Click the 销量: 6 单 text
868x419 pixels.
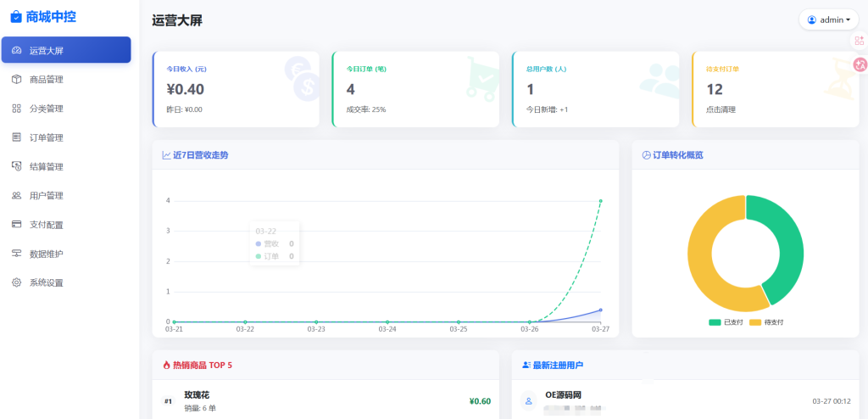tap(200, 409)
